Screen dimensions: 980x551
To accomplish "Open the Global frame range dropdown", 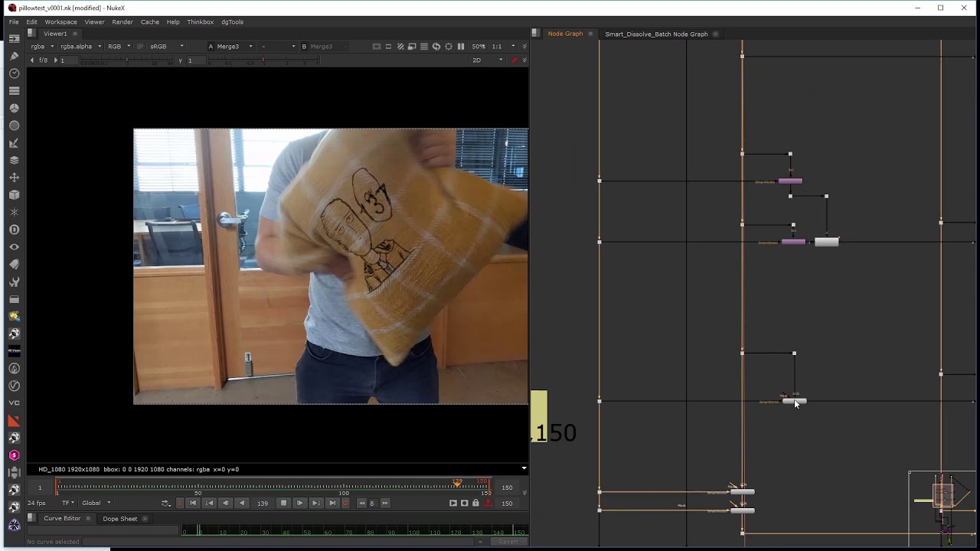I will click(x=96, y=503).
